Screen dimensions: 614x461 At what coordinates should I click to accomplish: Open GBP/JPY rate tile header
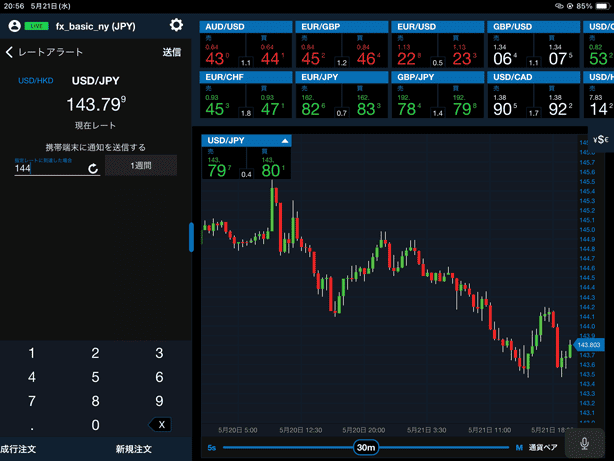click(438, 77)
